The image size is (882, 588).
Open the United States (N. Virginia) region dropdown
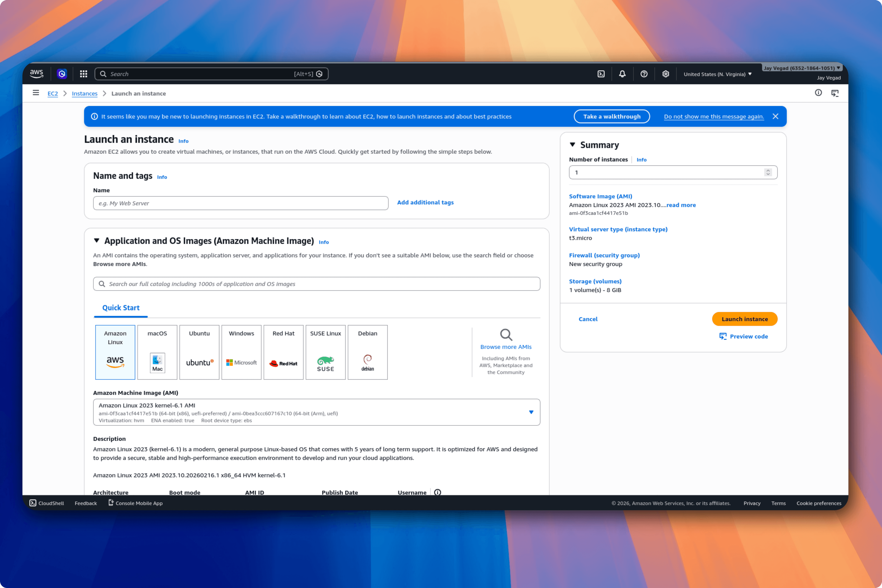(717, 74)
